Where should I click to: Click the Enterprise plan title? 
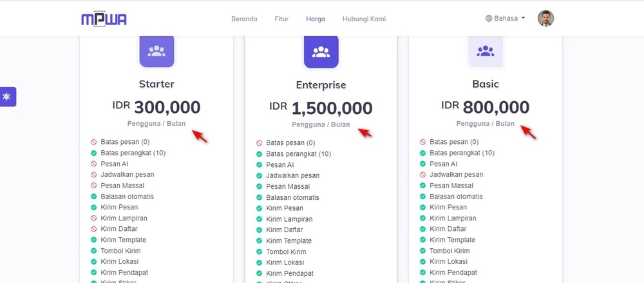click(x=321, y=85)
